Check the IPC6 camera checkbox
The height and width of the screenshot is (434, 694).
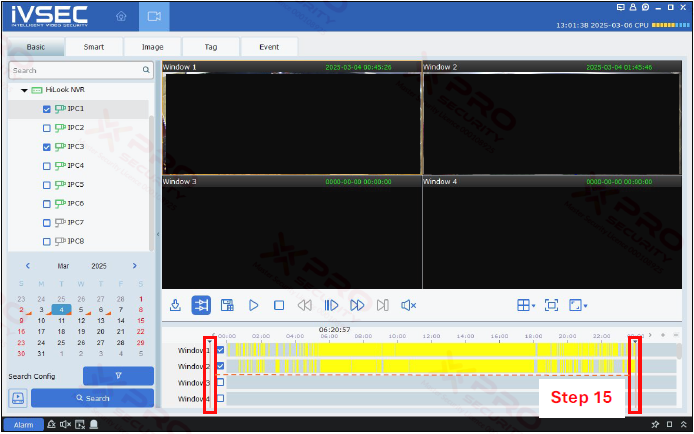click(x=46, y=204)
